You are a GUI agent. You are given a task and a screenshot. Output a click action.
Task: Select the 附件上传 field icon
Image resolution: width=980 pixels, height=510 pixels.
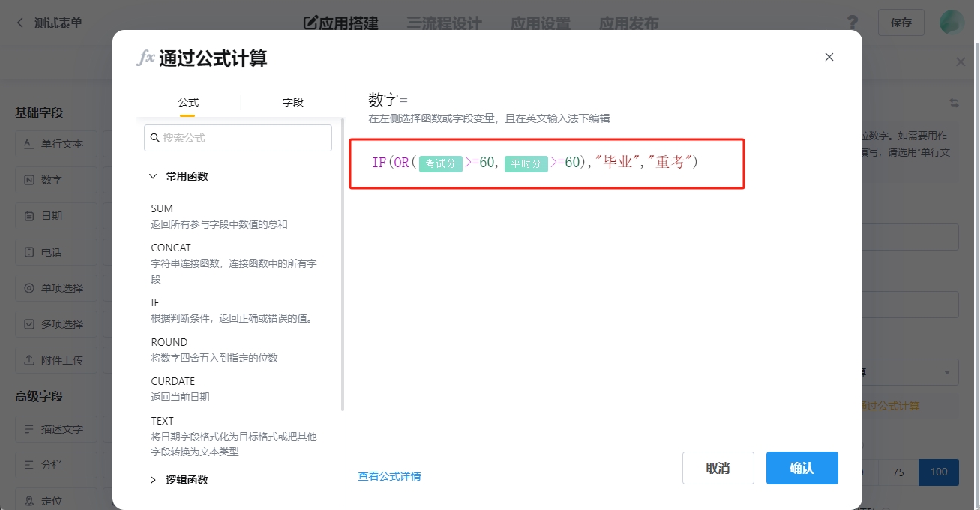point(29,360)
